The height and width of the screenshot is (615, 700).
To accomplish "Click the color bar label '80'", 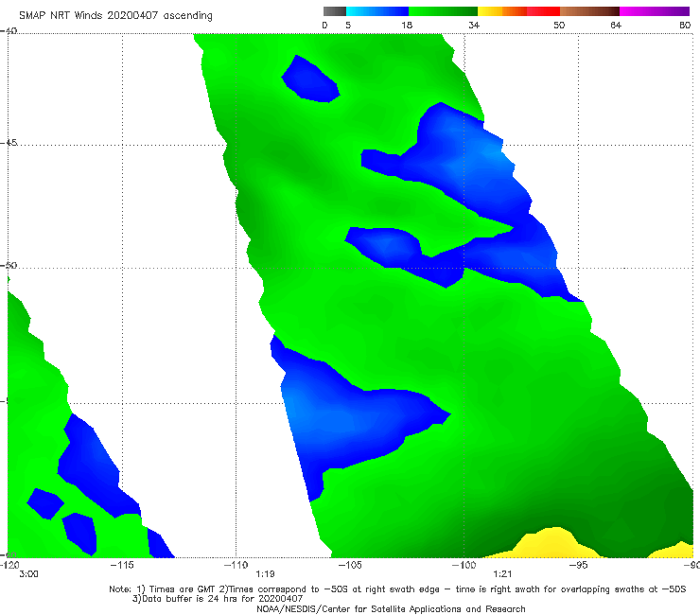I will pyautogui.click(x=685, y=25).
